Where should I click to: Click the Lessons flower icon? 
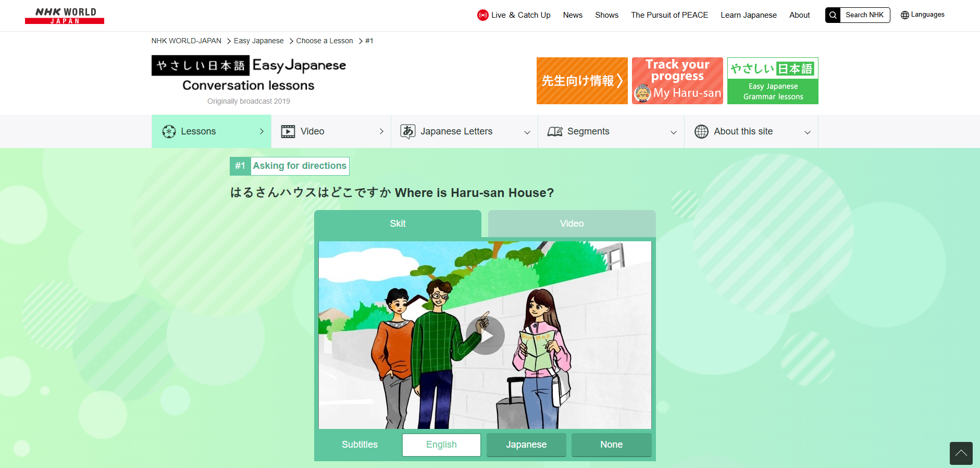coord(169,131)
